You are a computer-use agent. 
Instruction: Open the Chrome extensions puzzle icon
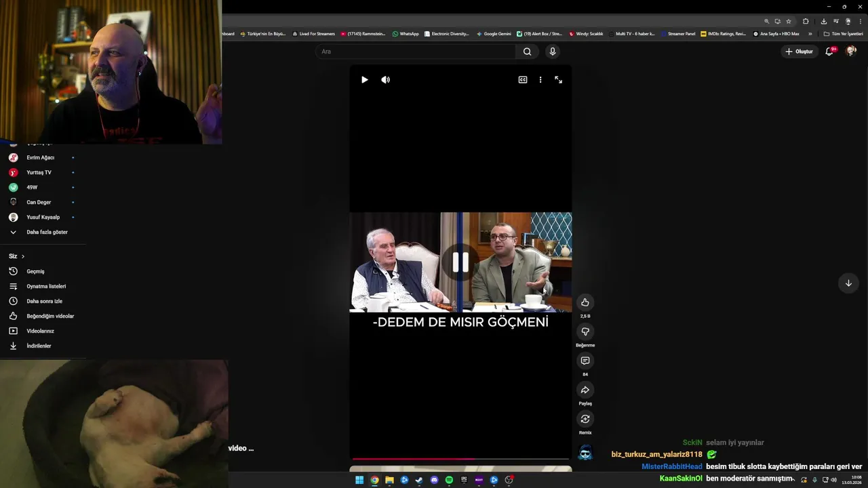click(806, 21)
